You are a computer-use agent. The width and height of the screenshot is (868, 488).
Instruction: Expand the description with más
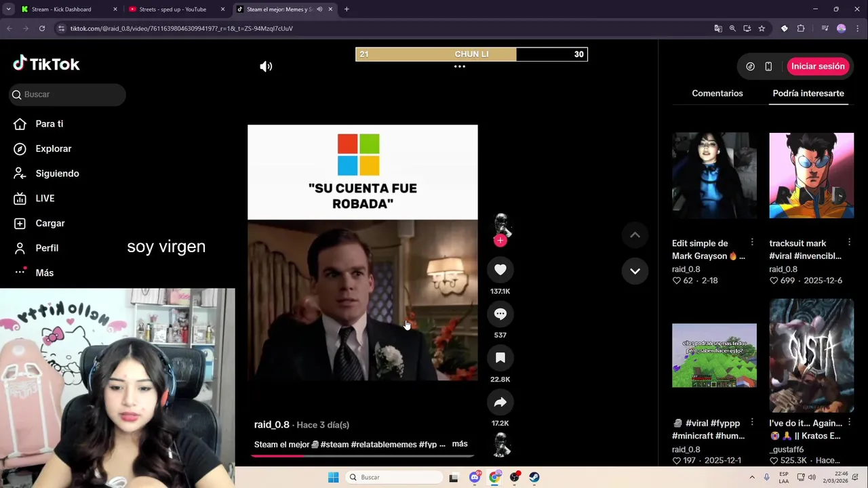coord(460,444)
